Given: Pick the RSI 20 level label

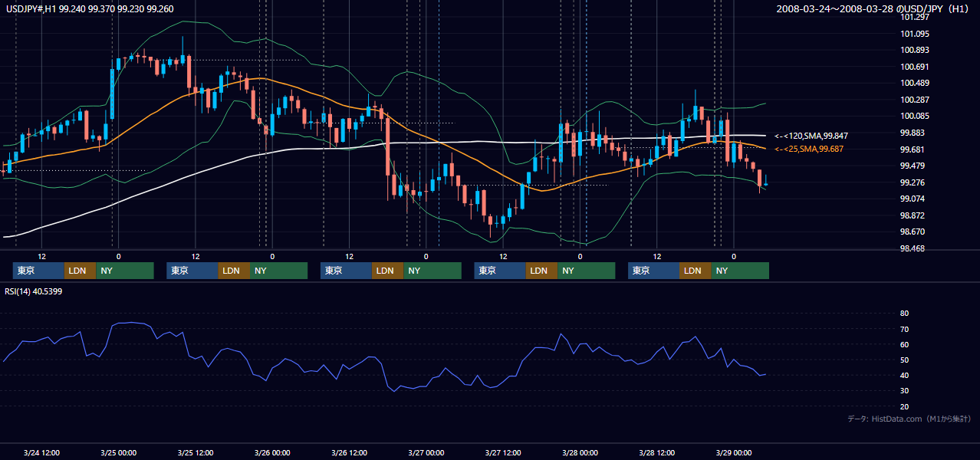Looking at the screenshot, I should tap(905, 406).
